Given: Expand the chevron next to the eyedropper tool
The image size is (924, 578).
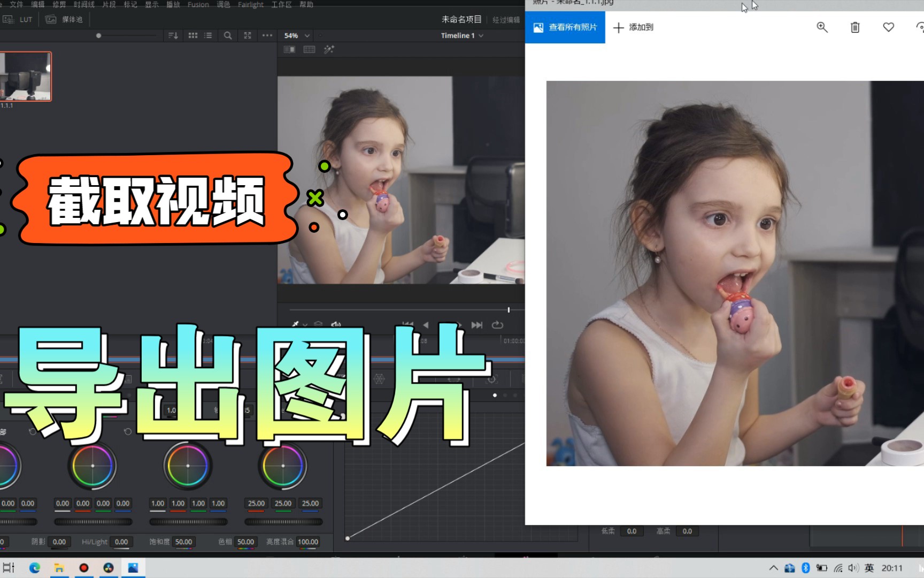Looking at the screenshot, I should (305, 325).
